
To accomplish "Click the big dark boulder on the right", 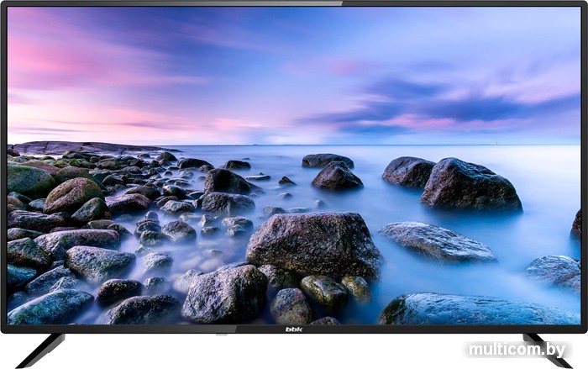I will tap(470, 185).
